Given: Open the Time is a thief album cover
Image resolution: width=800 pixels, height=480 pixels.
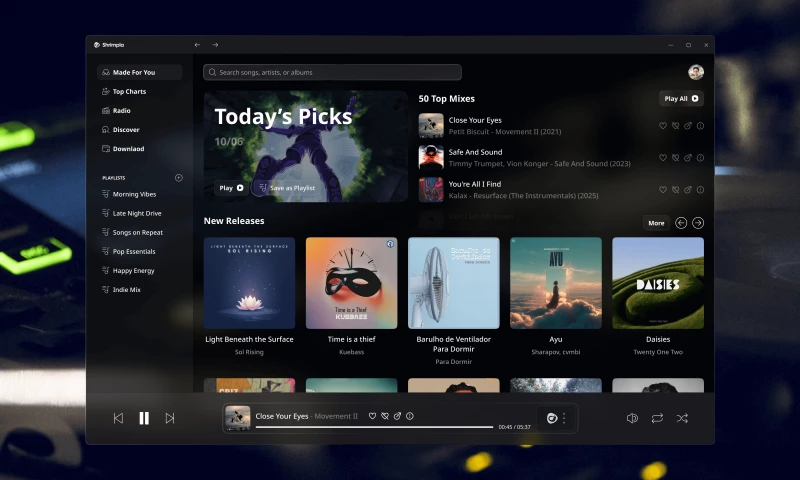Looking at the screenshot, I should tap(352, 283).
